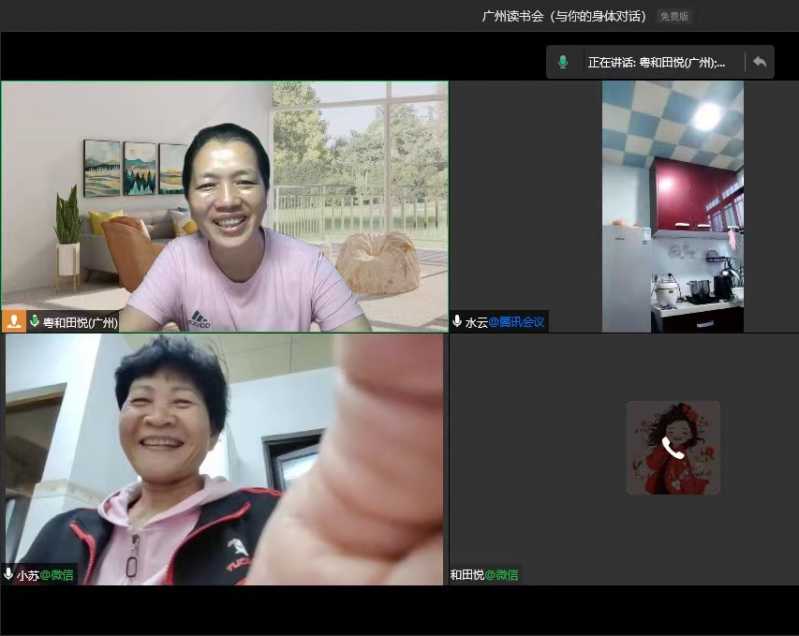Click the 水云 participant name
Screen dimensions: 799x636
[475, 322]
